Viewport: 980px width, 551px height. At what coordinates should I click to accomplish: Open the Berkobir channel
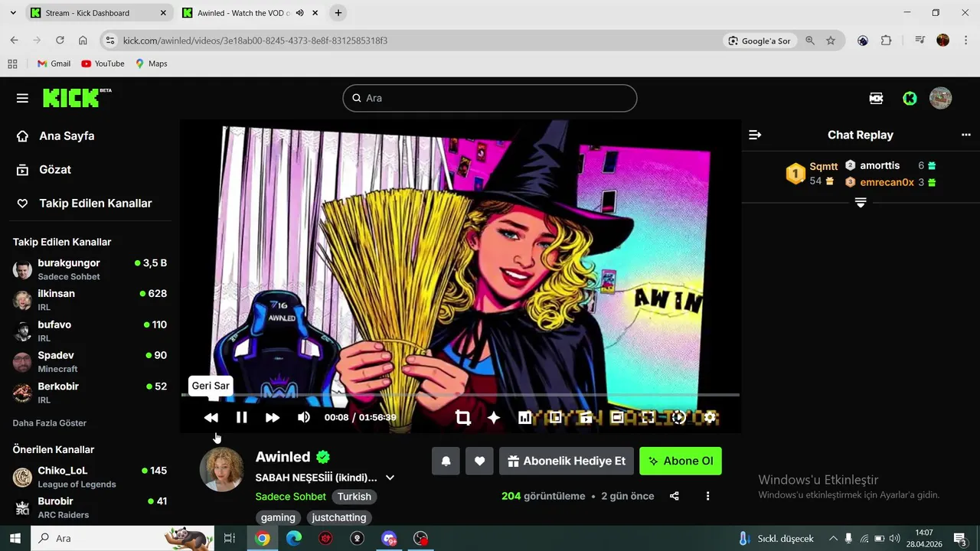coord(90,393)
